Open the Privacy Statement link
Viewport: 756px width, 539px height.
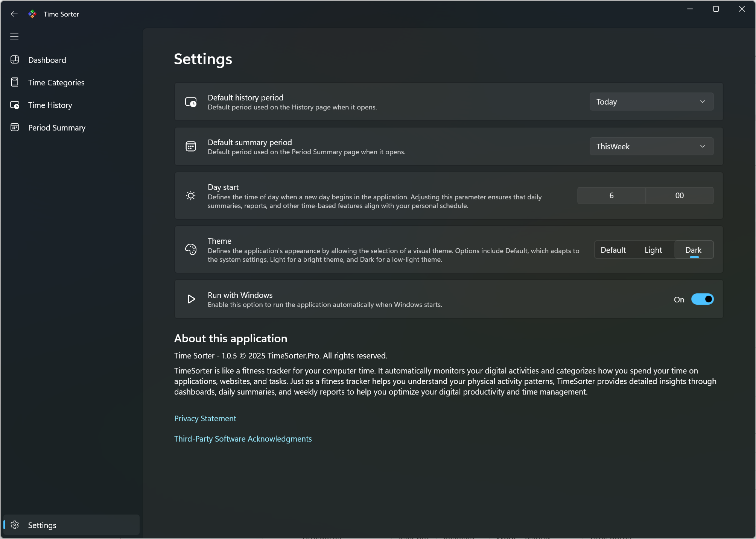[205, 418]
